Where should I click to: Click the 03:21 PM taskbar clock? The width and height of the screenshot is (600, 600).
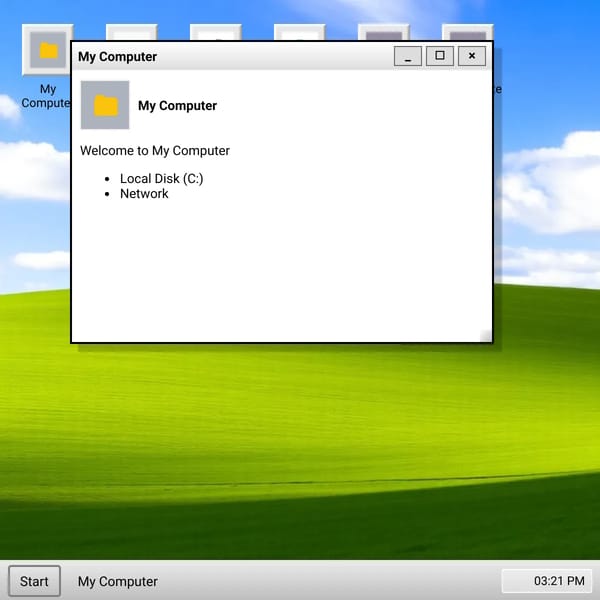(x=546, y=581)
